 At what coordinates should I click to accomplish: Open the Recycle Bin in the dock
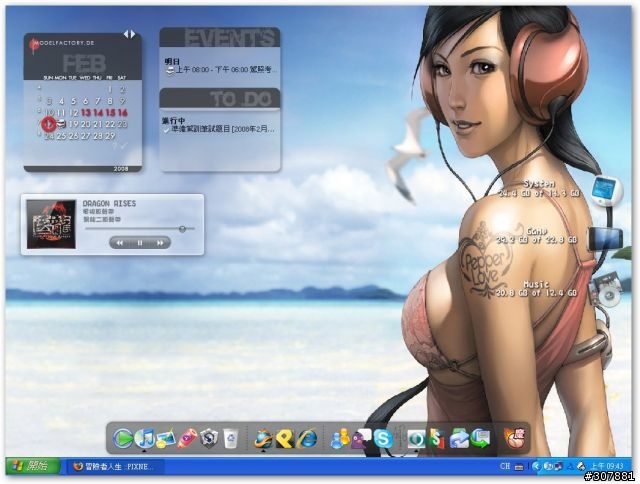coord(231,439)
